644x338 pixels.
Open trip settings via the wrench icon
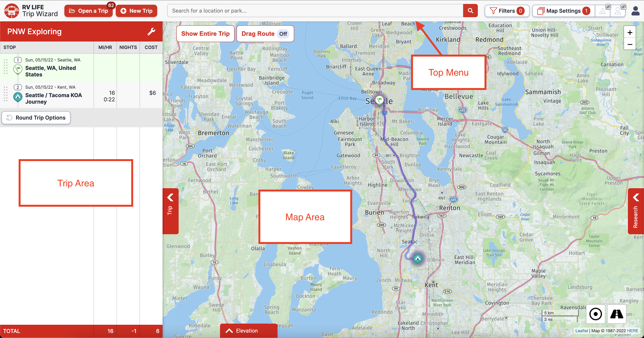pos(152,31)
